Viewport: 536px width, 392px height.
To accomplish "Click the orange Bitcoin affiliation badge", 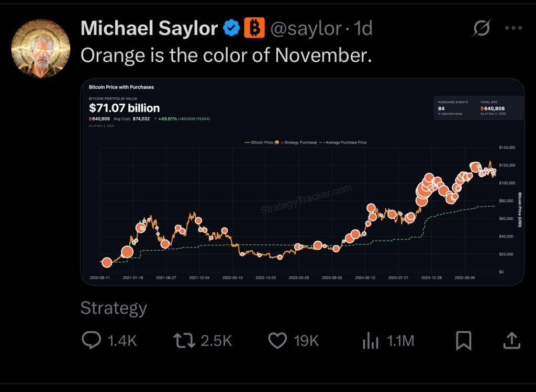I will (254, 28).
